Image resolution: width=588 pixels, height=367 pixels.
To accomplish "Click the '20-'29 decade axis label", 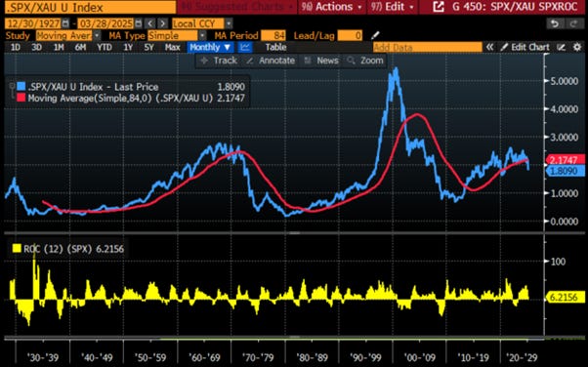I will [x=522, y=357].
